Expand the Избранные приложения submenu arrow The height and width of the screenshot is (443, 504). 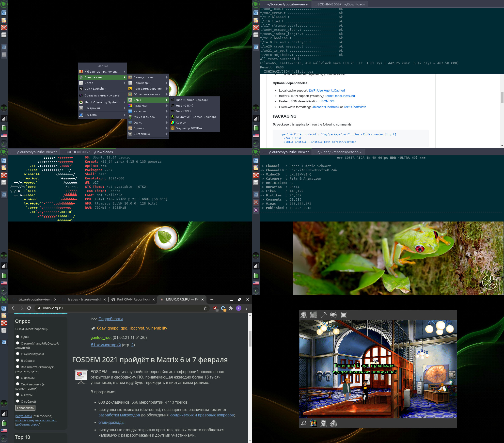coord(125,72)
